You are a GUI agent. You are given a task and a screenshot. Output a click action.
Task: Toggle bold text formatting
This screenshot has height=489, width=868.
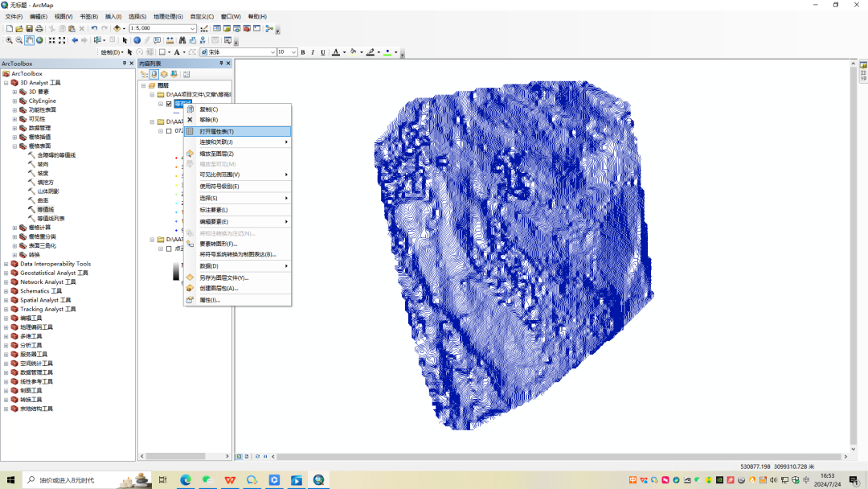[x=303, y=52]
